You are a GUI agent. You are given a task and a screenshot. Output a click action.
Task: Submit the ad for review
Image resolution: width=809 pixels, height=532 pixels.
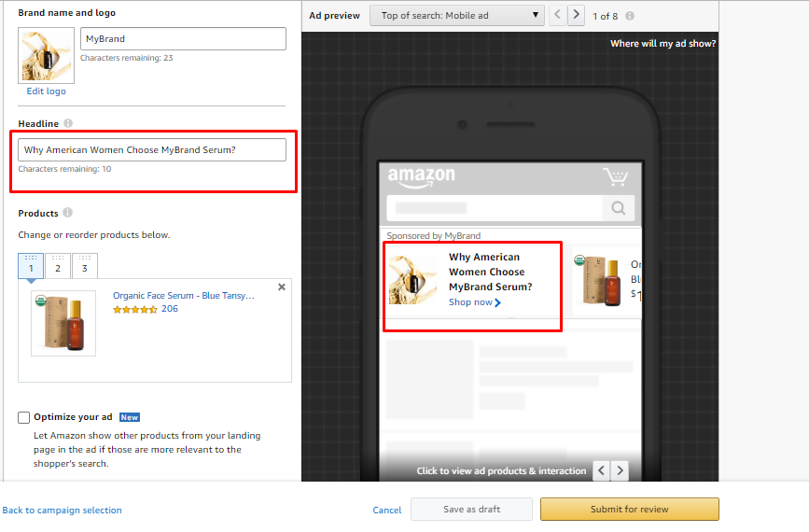click(x=630, y=510)
